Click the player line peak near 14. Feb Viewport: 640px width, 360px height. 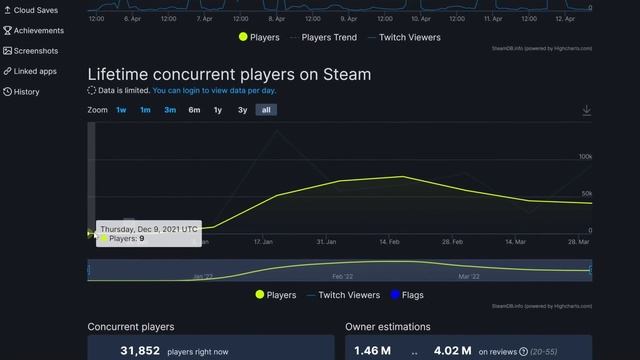[403, 176]
